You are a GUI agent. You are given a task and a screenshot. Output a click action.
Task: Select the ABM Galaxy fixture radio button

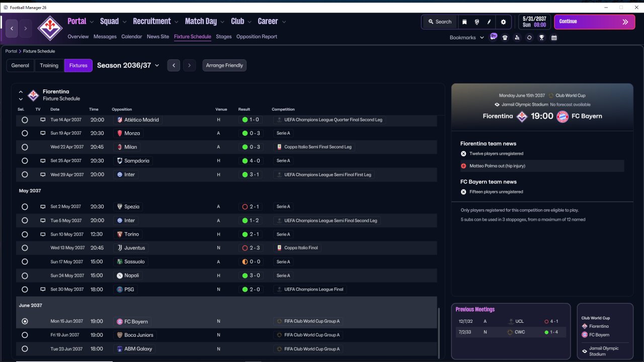25,349
